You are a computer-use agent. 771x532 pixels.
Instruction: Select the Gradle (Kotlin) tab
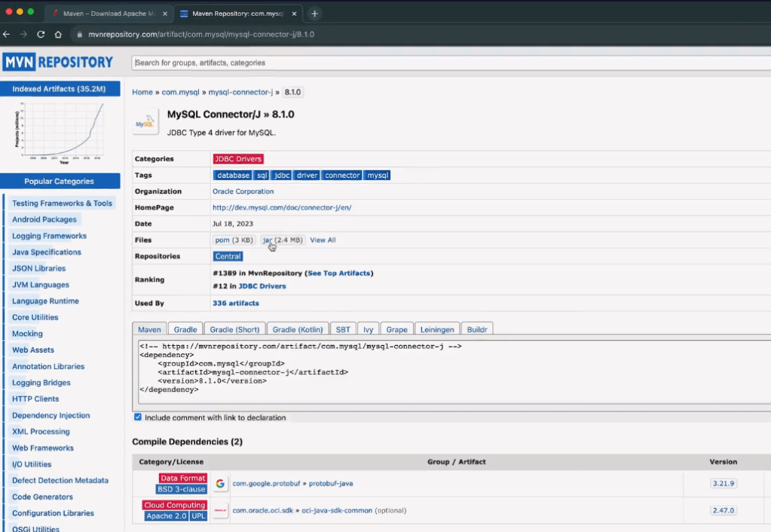(298, 329)
